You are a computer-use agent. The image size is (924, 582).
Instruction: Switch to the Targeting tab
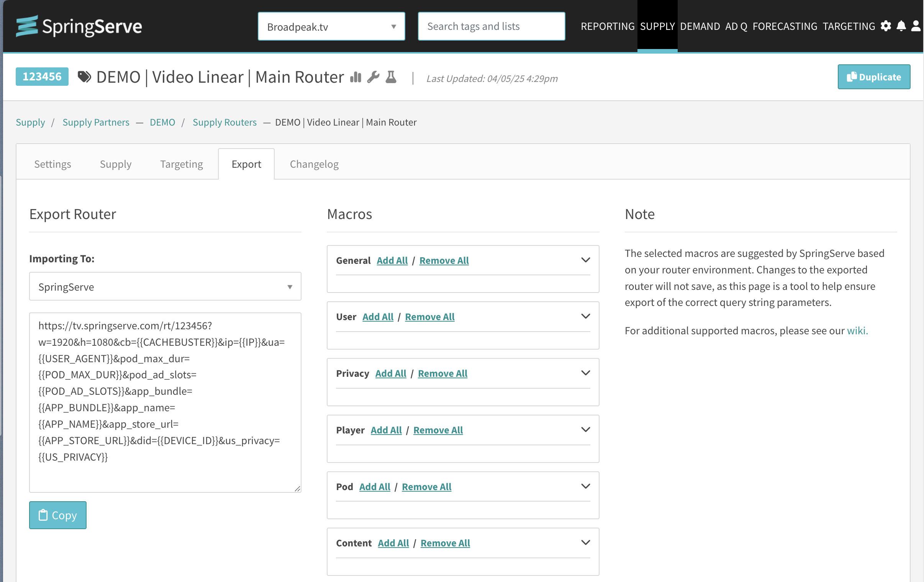pos(182,164)
